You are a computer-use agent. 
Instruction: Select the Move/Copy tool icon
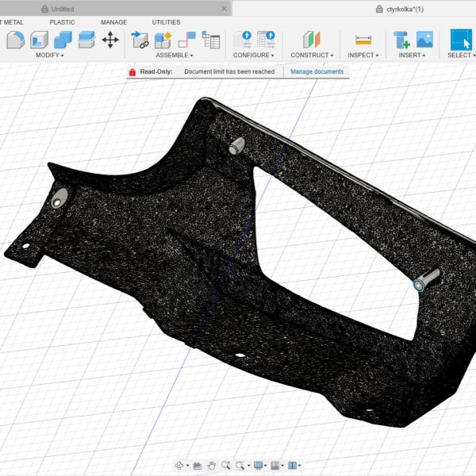(x=110, y=40)
